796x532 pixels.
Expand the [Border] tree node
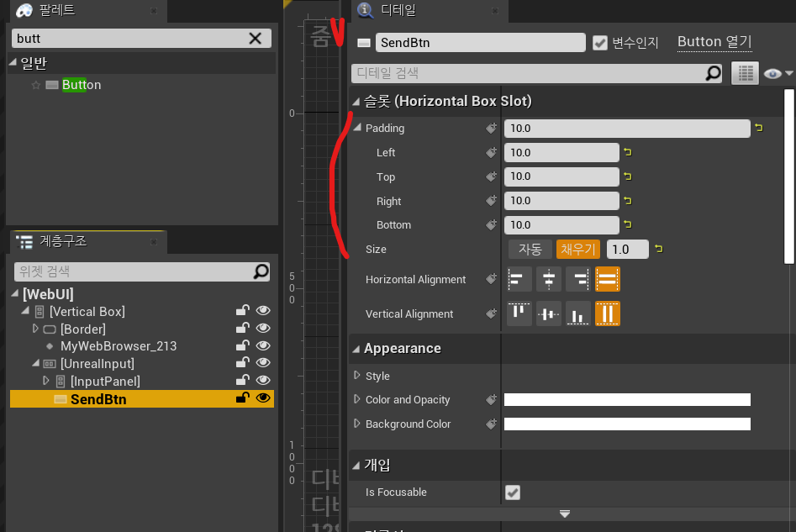(35, 329)
